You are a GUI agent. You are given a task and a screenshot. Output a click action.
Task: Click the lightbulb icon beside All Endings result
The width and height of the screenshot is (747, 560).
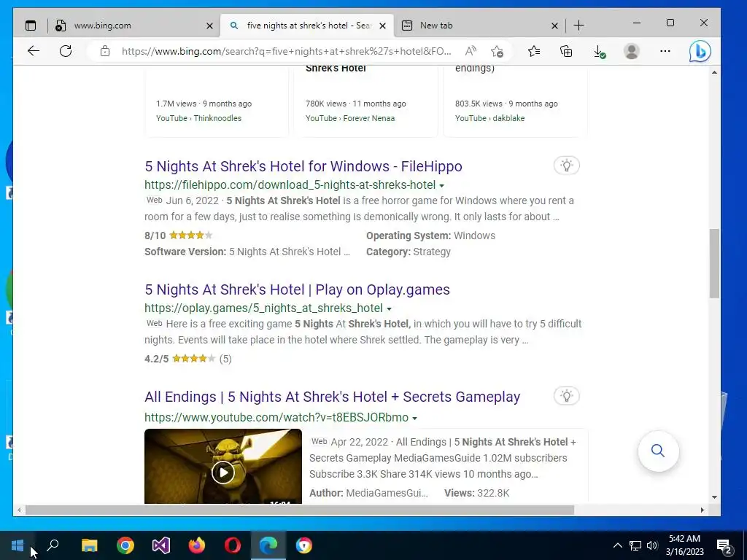tap(566, 396)
